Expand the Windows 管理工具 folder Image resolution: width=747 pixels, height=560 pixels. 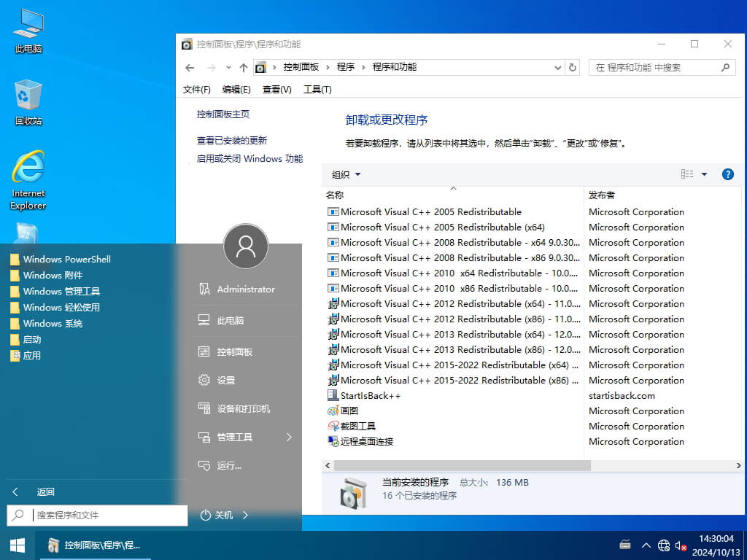point(55,292)
